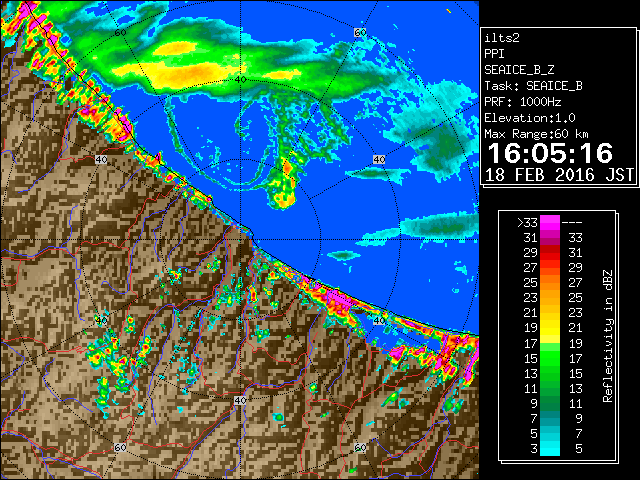Viewport: 640px width, 480px height.
Task: Click the '---' label beside >33
Action: [572, 223]
